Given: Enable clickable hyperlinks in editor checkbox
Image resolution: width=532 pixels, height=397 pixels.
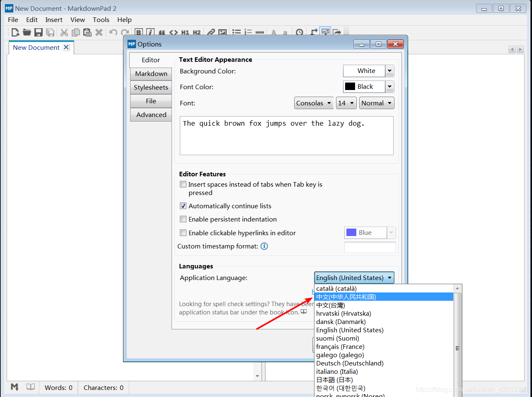Looking at the screenshot, I should 183,233.
